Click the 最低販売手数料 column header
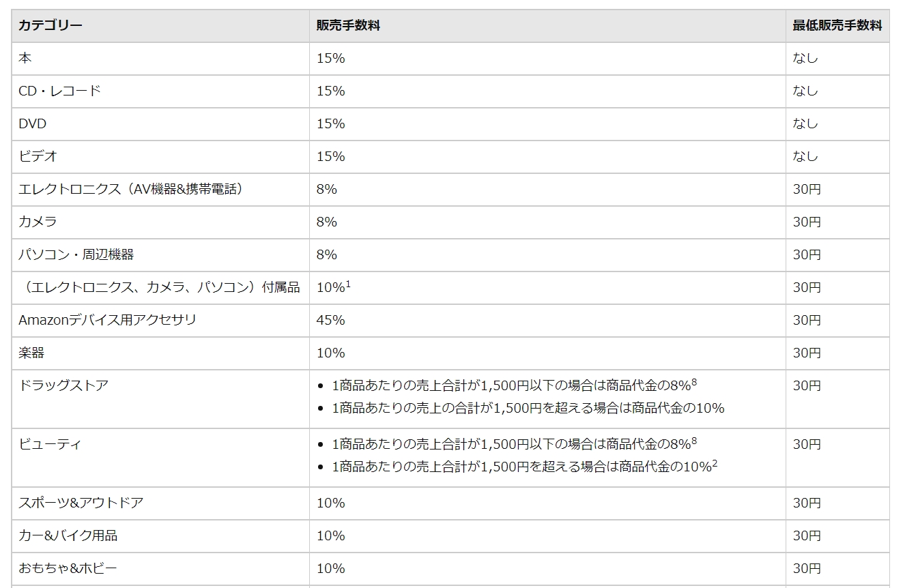 [x=837, y=26]
